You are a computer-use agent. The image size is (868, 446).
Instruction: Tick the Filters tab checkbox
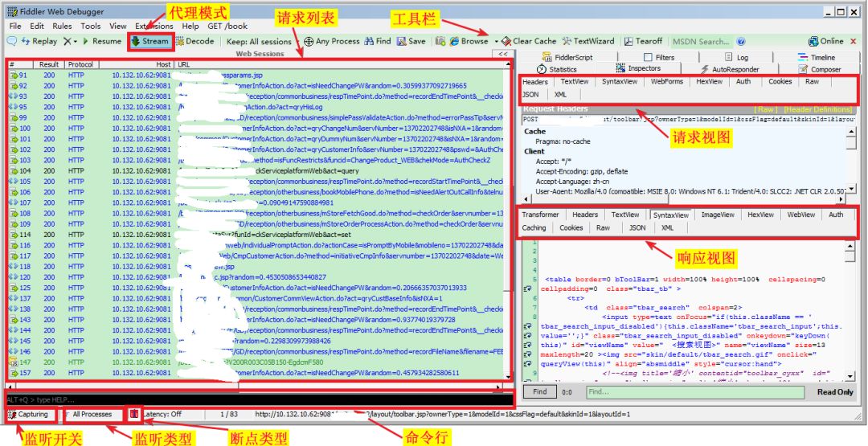(649, 58)
